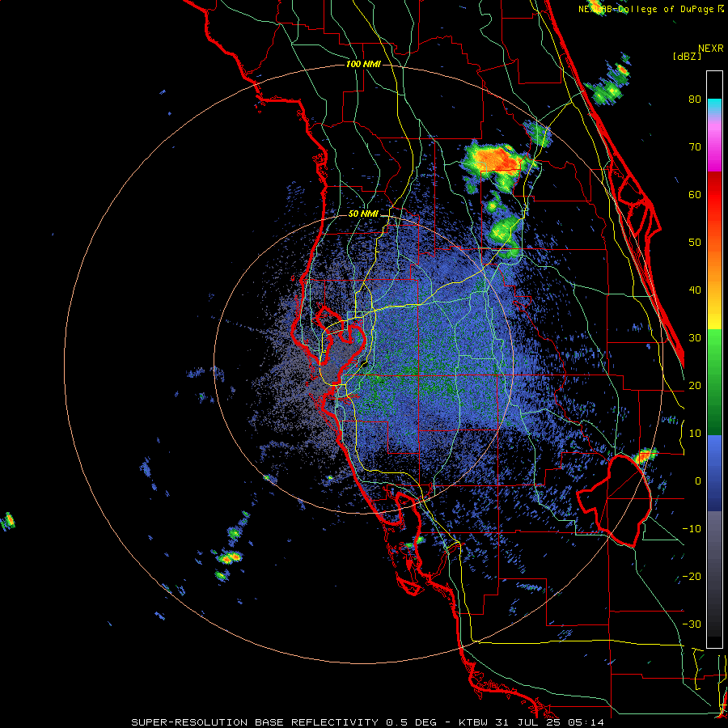Click the NEXR label above the scale
The image size is (728, 728).
pyautogui.click(x=711, y=49)
